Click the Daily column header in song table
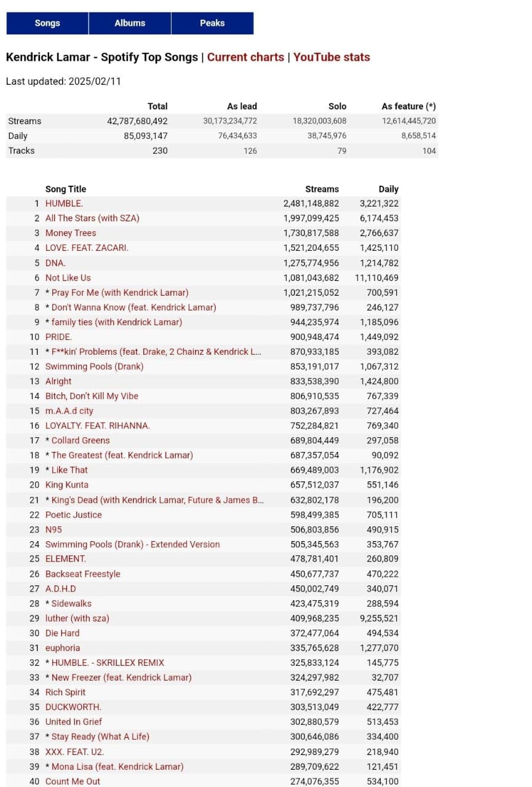The width and height of the screenshot is (532, 787). [x=388, y=189]
